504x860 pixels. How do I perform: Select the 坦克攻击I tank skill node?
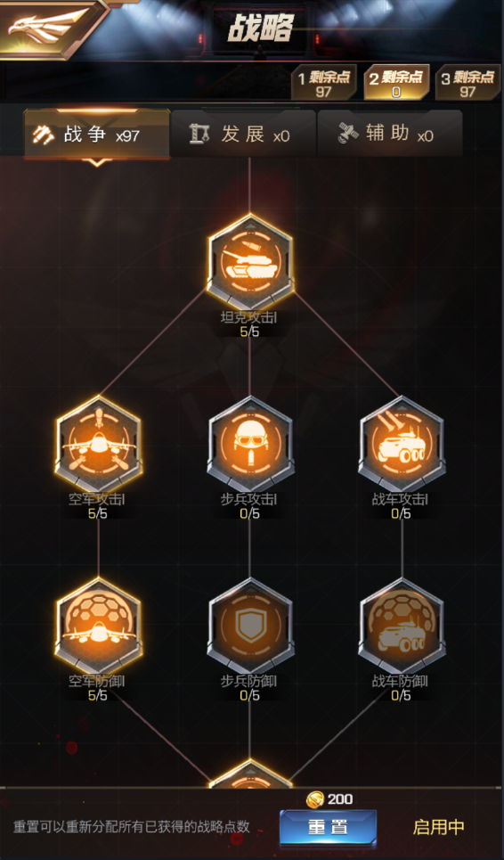point(250,262)
